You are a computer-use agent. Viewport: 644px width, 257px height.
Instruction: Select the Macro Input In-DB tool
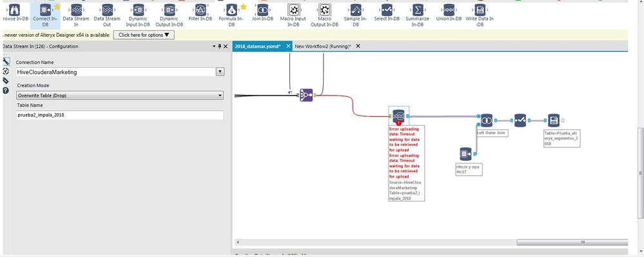[x=293, y=15]
